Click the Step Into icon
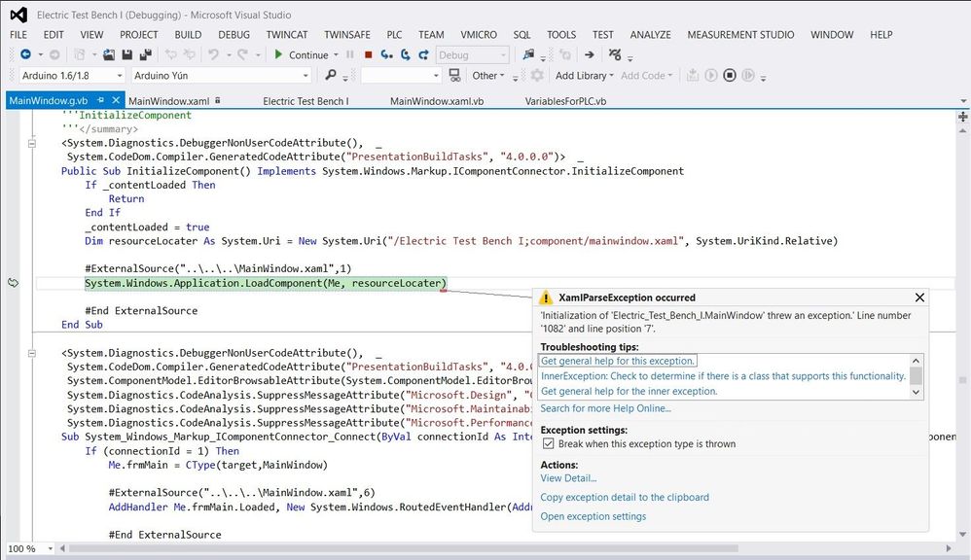The image size is (971, 560). coord(387,54)
